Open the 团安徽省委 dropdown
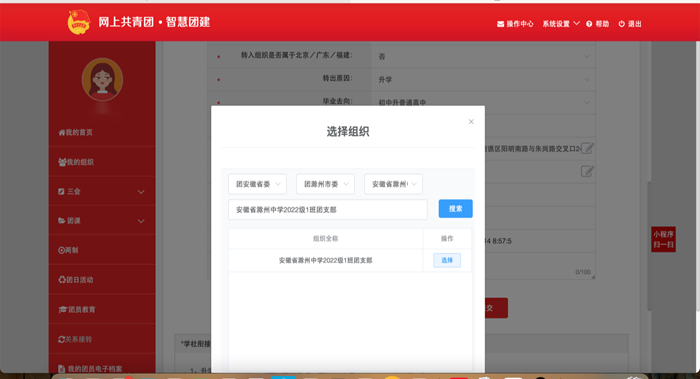This screenshot has width=700, height=379. pos(257,184)
